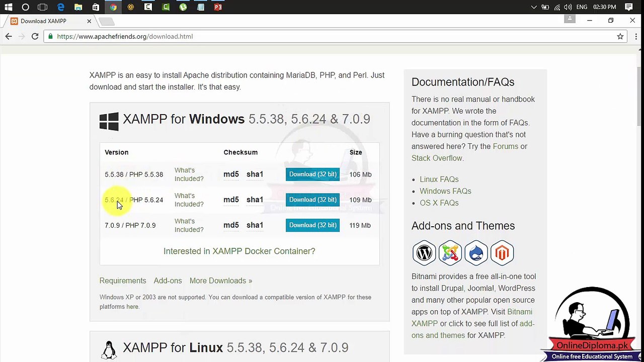Click the Magento add-on icon
This screenshot has height=362, width=644.
[x=502, y=252]
